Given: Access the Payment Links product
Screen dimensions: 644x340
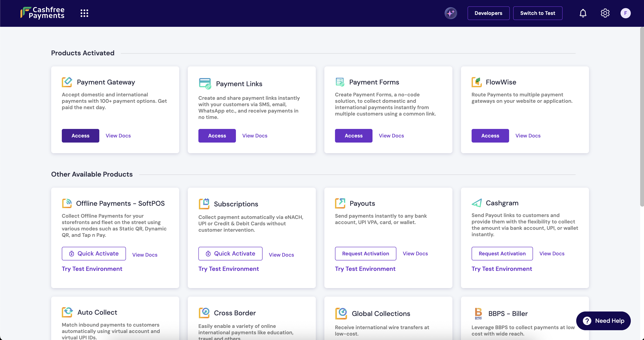Looking at the screenshot, I should click(217, 136).
